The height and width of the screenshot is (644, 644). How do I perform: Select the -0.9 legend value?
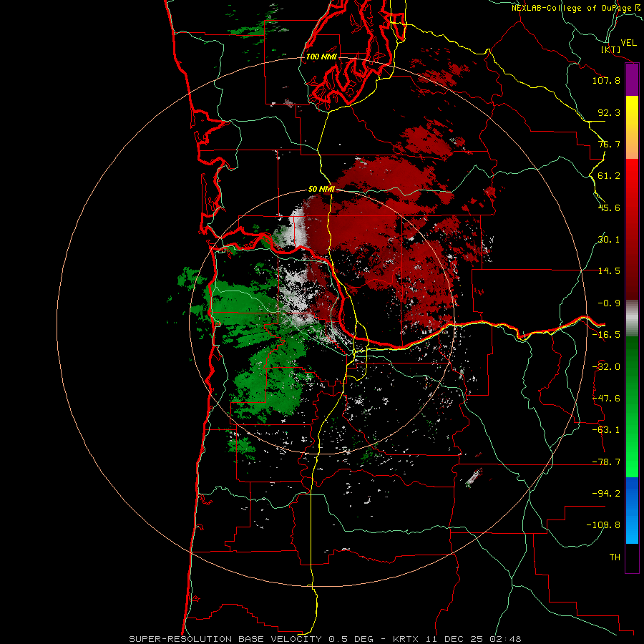click(609, 303)
